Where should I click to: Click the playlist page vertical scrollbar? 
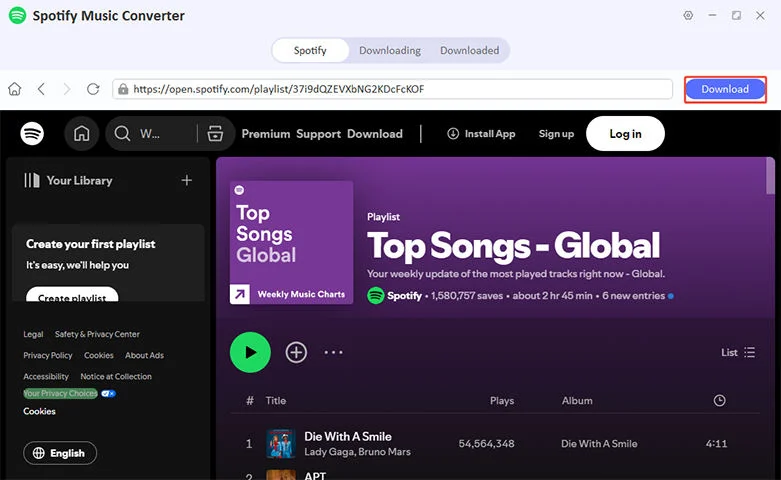[770, 176]
